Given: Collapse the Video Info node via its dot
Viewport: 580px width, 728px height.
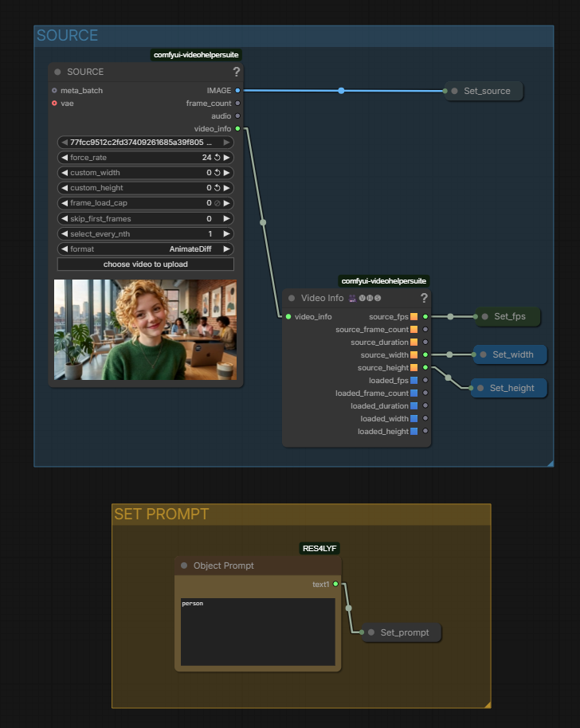Looking at the screenshot, I should point(292,298).
